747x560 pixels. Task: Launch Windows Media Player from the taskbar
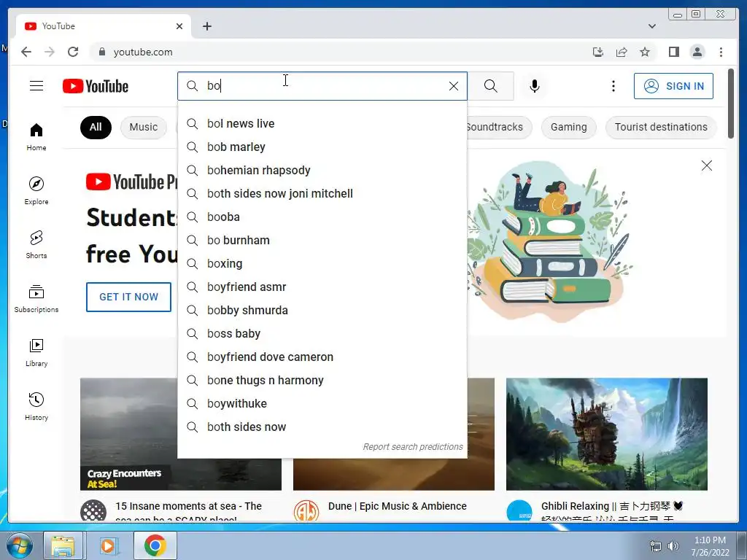click(108, 545)
